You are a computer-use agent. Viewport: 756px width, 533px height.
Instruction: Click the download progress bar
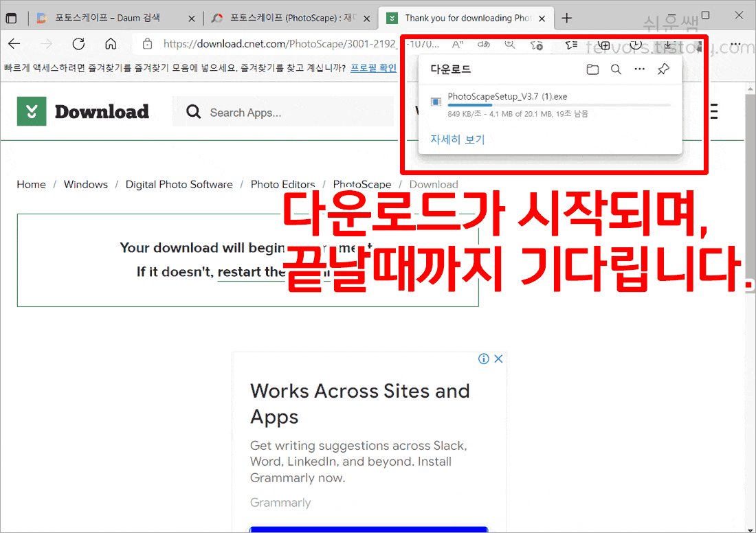[x=559, y=104]
